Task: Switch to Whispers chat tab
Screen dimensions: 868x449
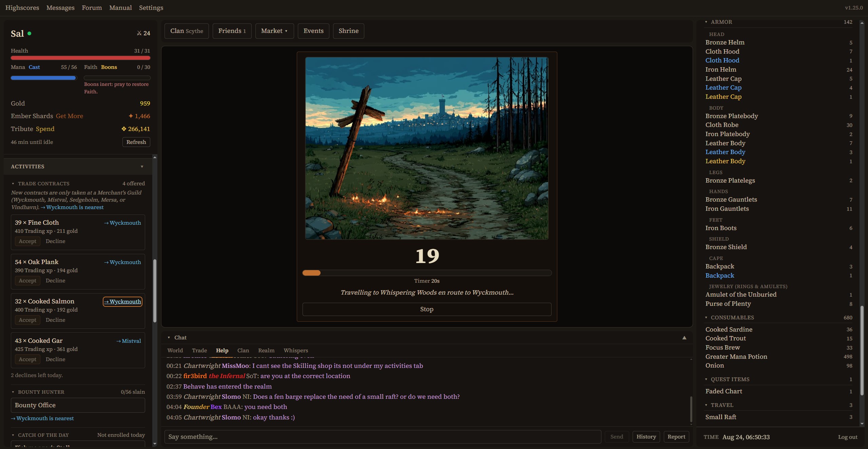Action: click(x=296, y=351)
